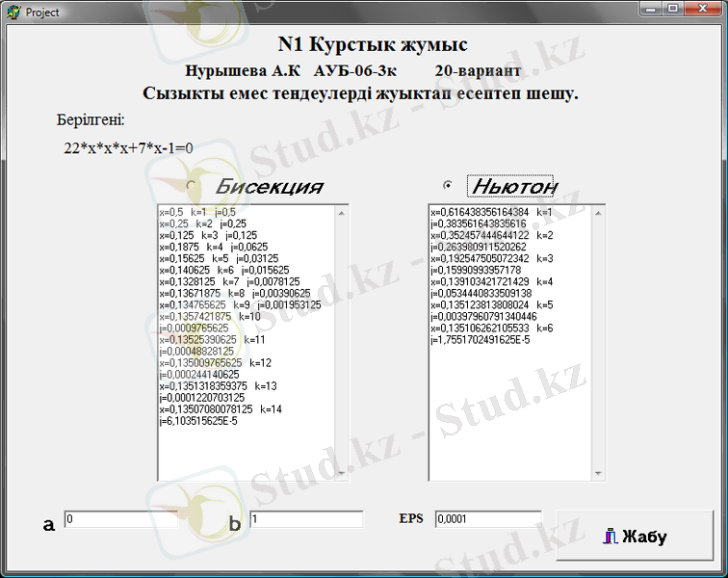Viewport: 728px width, 578px height.
Task: Focus the EPS input field
Action: point(488,519)
